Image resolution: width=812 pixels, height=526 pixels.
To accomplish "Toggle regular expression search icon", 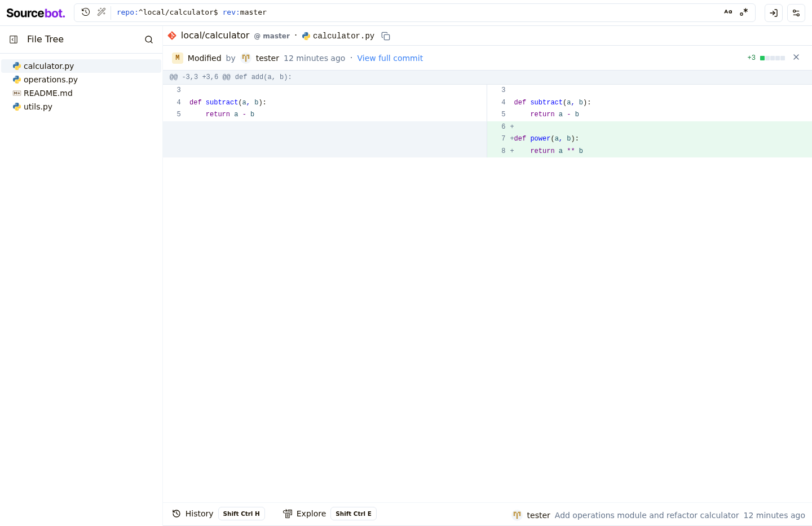I will 744,12.
